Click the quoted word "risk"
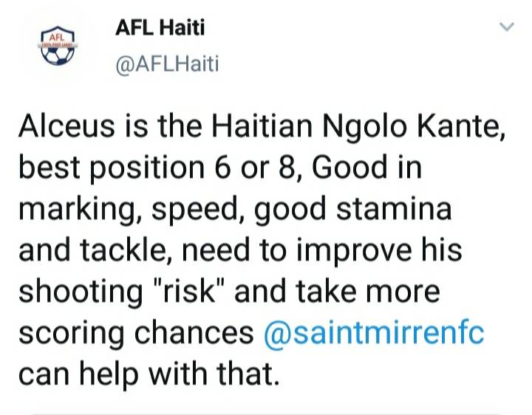Screen dimensions: 532x415 tap(190, 290)
